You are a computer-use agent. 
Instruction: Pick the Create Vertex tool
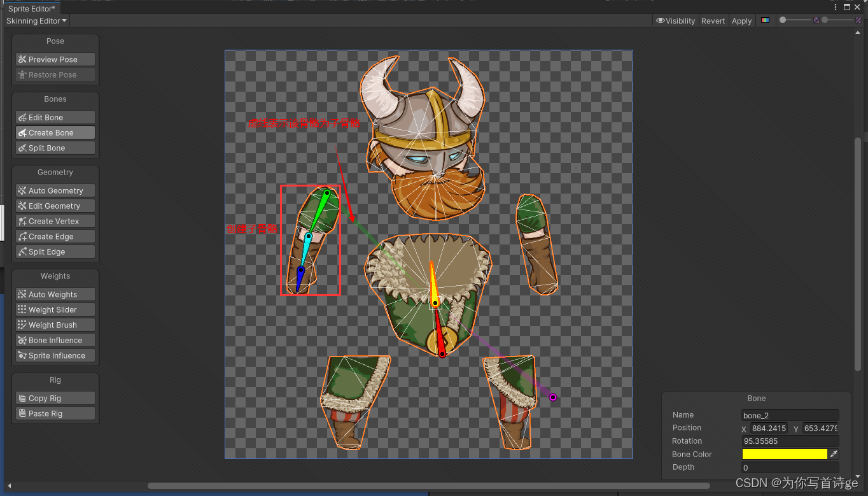[55, 221]
